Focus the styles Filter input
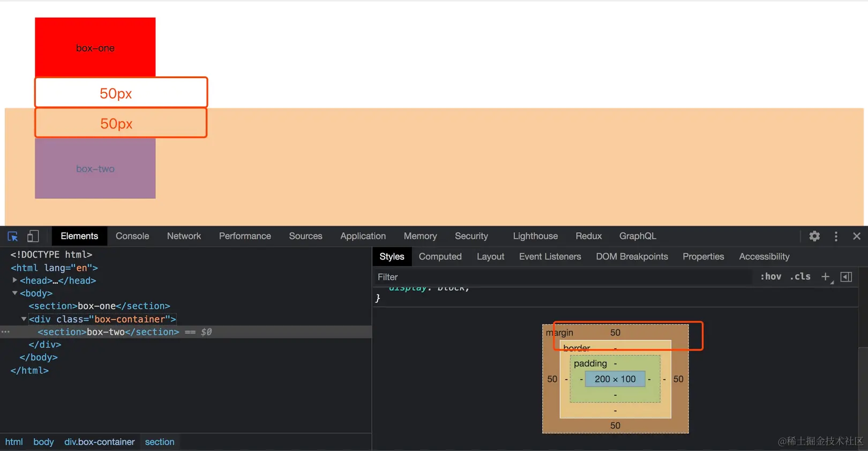The width and height of the screenshot is (868, 451). (x=563, y=277)
